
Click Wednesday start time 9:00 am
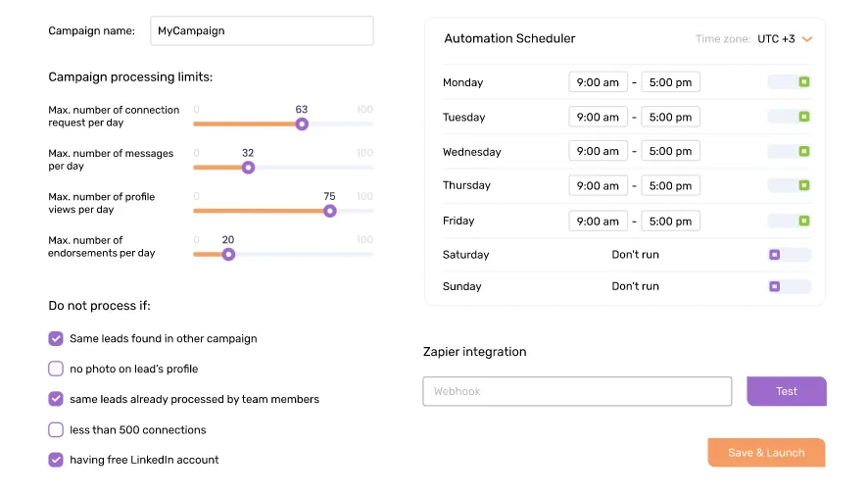pos(598,151)
